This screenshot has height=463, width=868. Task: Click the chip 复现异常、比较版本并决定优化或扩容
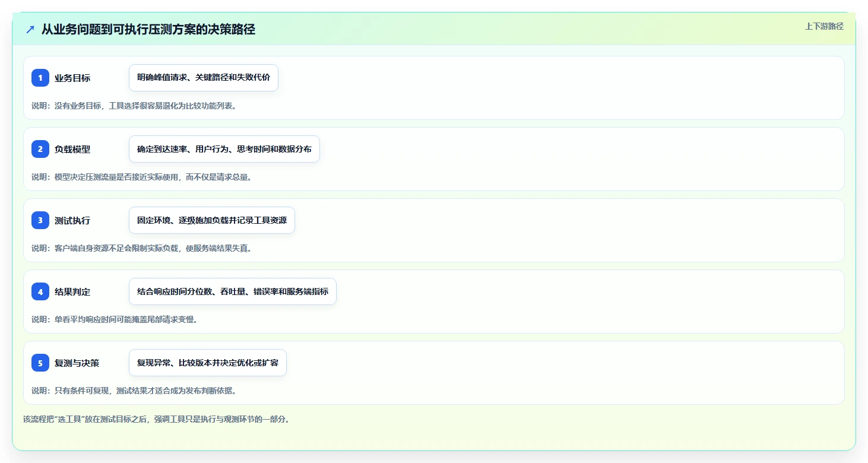coord(208,363)
